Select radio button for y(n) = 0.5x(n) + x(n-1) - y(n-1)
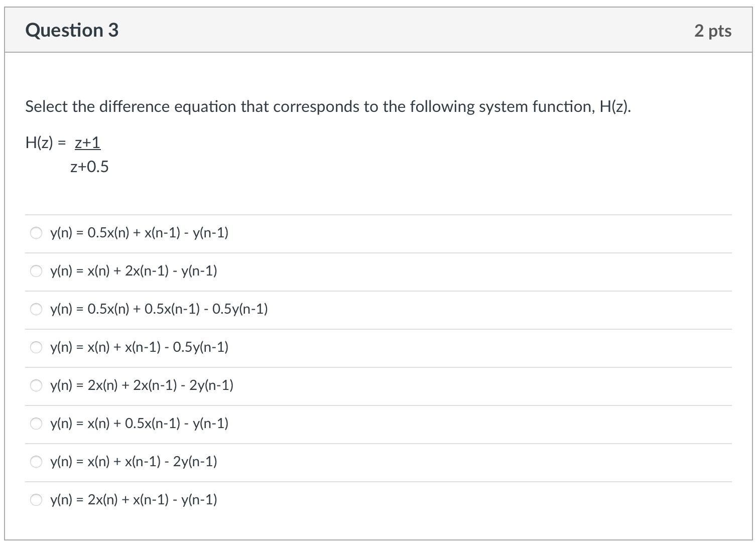This screenshot has height=545, width=756. [x=36, y=232]
